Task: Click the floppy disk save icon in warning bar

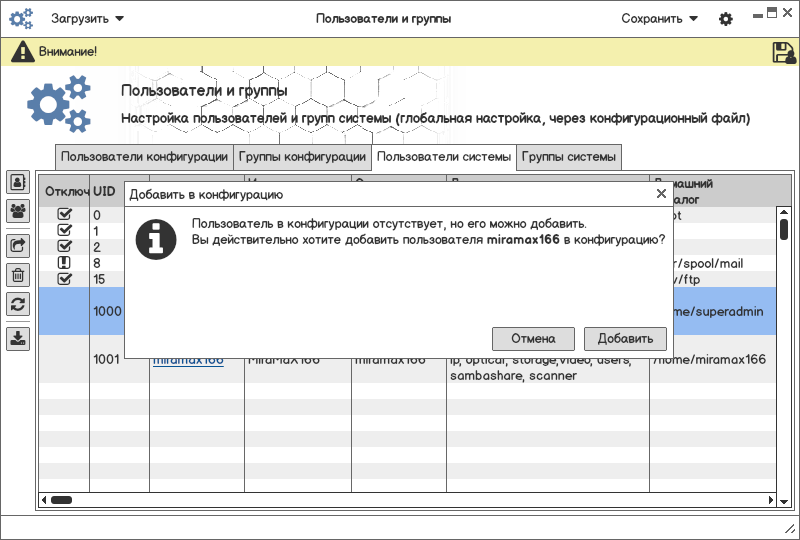Action: tap(783, 53)
